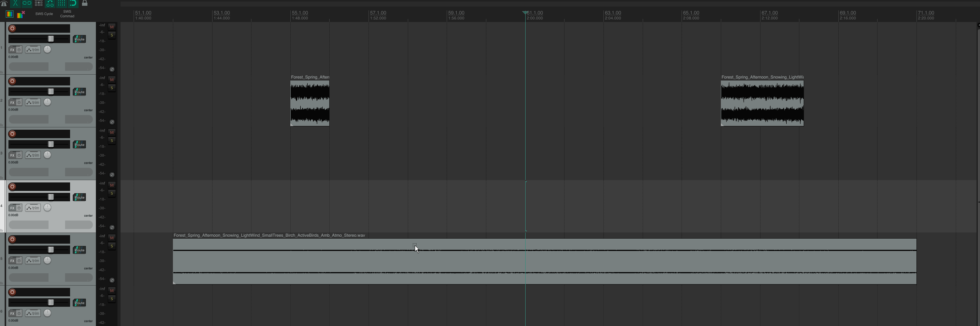Click the padlock locking icon
The height and width of the screenshot is (326, 980).
[85, 3]
